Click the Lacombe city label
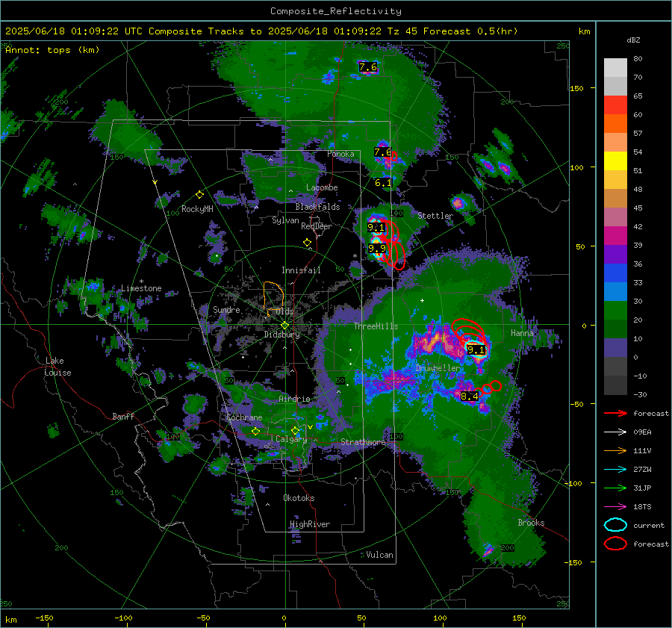This screenshot has width=672, height=628. click(x=322, y=187)
